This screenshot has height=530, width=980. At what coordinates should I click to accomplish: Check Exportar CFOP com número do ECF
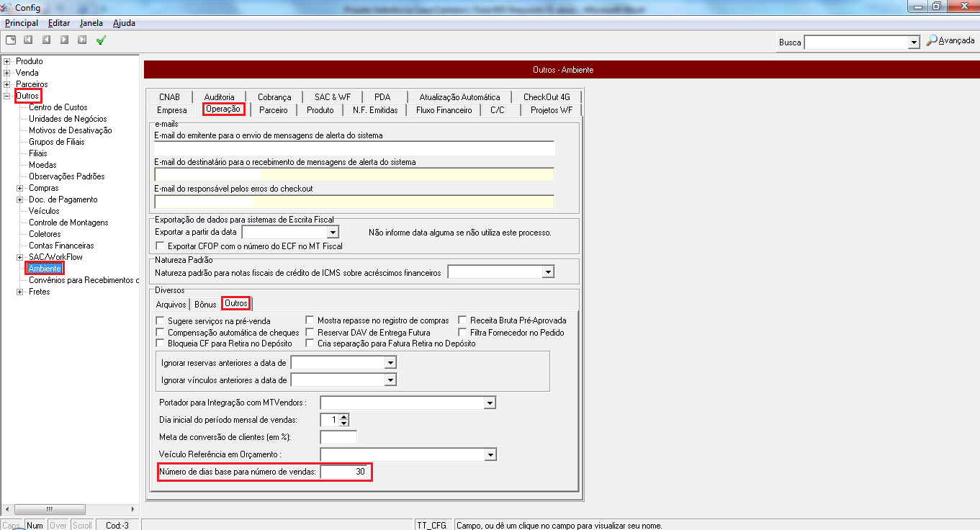[160, 246]
